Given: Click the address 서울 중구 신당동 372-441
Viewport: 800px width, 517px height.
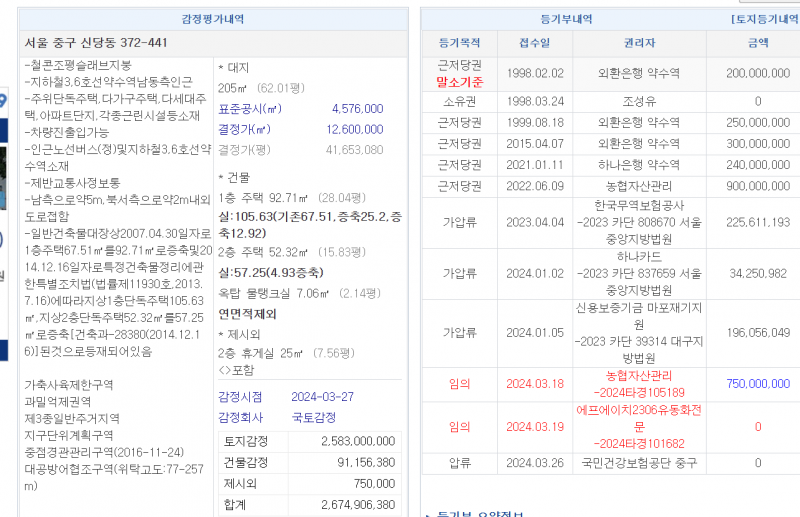Looking at the screenshot, I should (x=96, y=43).
